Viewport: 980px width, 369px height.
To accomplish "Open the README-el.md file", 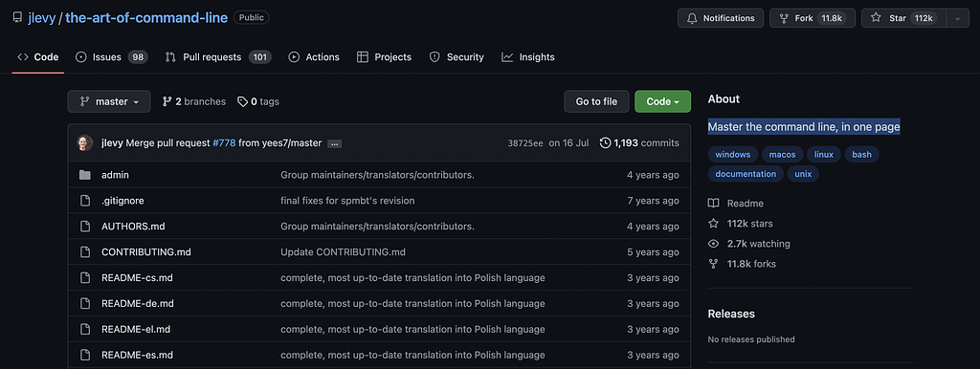I will 136,329.
